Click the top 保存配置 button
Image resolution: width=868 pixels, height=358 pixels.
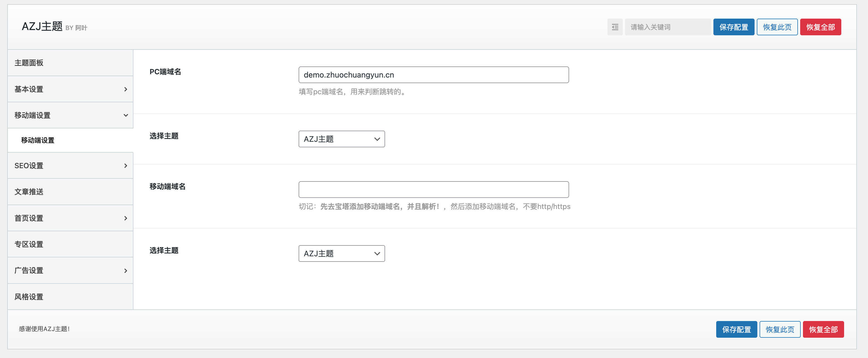733,27
